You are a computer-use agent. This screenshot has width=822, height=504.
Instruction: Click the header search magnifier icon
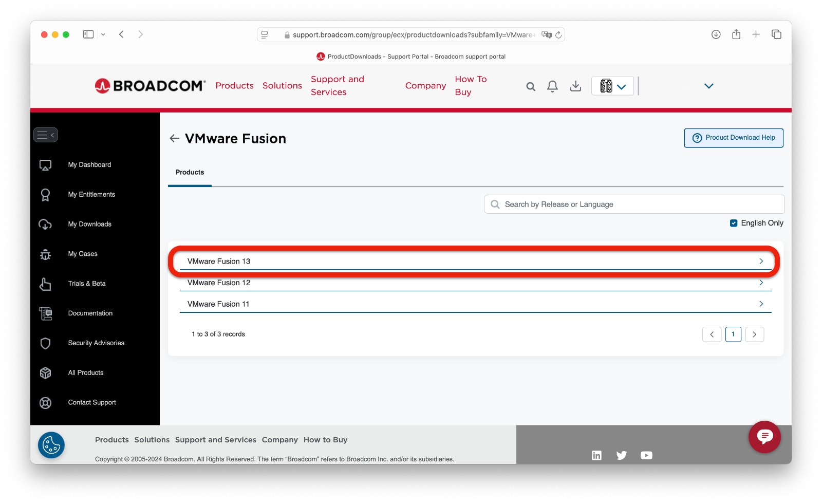click(531, 86)
